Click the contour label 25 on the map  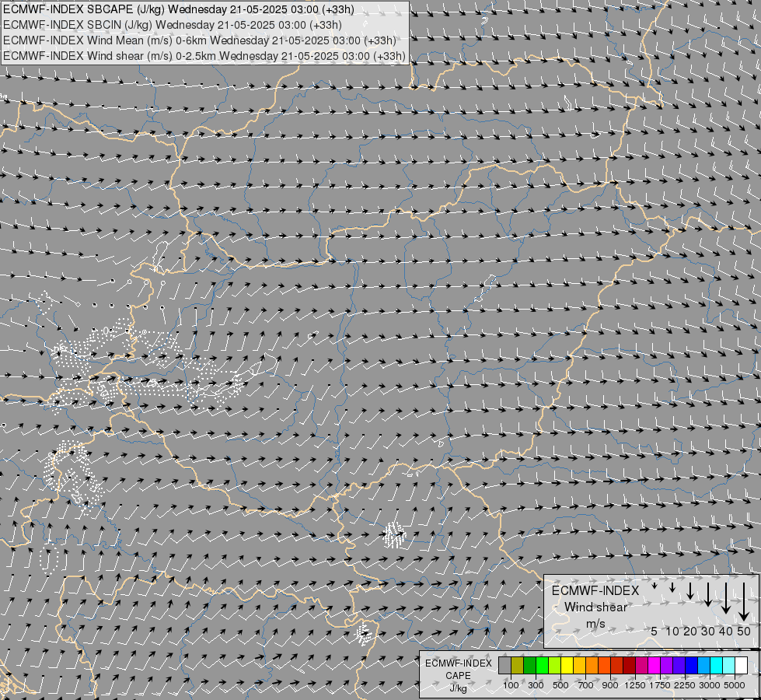pyautogui.click(x=76, y=497)
